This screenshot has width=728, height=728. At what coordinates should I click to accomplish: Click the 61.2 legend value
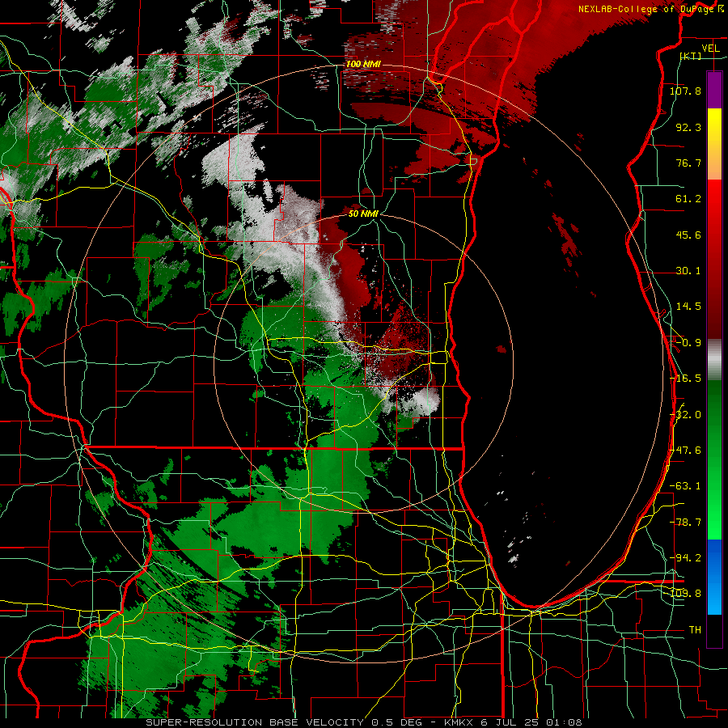pos(688,199)
